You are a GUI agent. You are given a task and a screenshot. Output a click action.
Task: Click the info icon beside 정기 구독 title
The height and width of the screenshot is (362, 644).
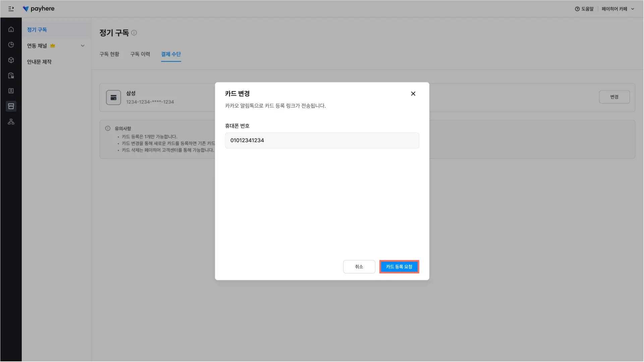tap(134, 33)
